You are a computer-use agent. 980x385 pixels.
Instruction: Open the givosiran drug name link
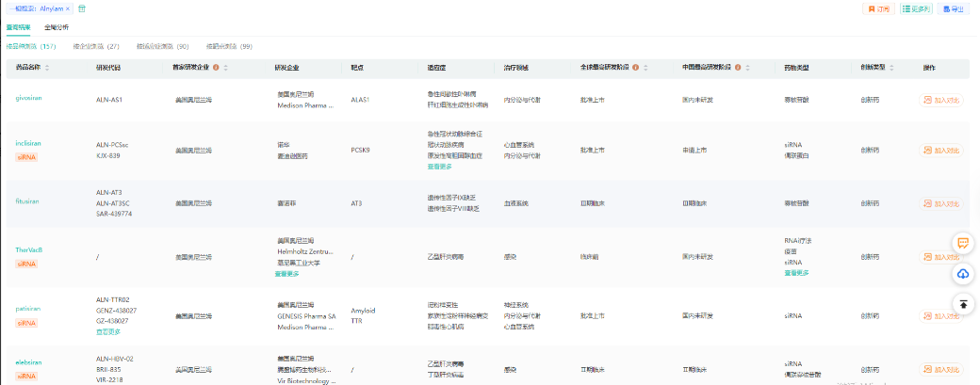tap(27, 96)
